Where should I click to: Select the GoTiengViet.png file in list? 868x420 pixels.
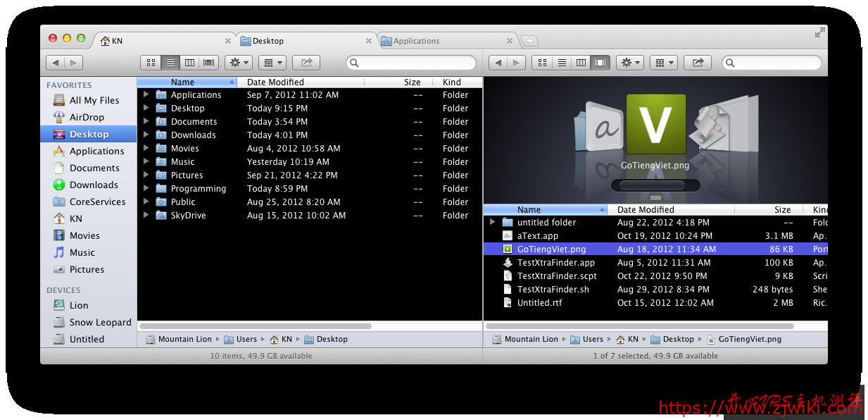coord(551,249)
